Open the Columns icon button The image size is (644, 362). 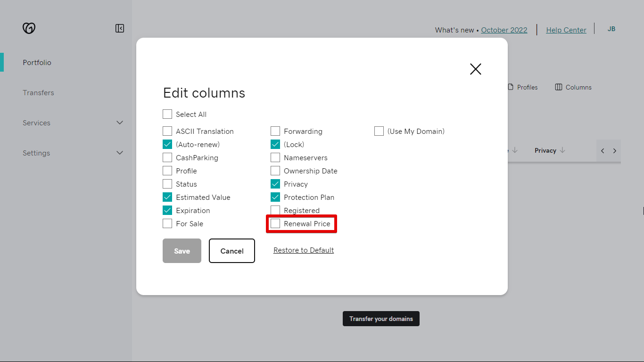pyautogui.click(x=559, y=87)
